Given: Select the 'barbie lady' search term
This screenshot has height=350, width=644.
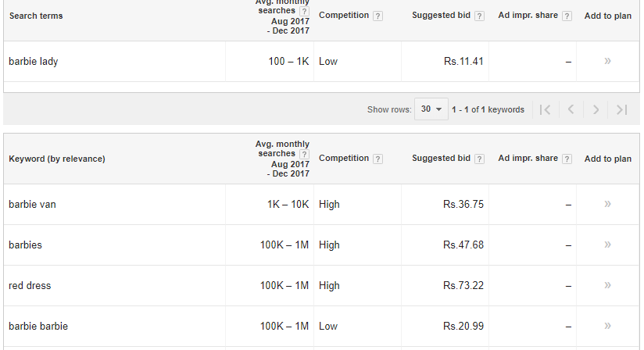Looking at the screenshot, I should point(33,61).
